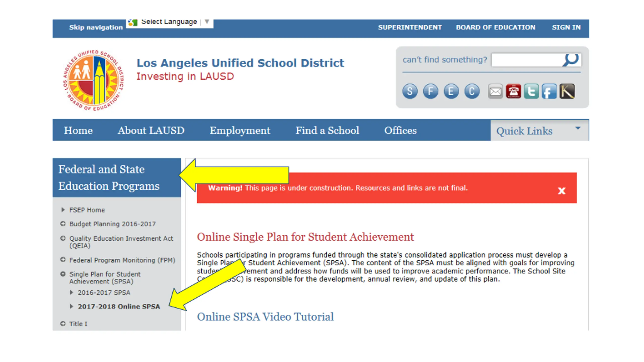Click the round S icon

[410, 91]
